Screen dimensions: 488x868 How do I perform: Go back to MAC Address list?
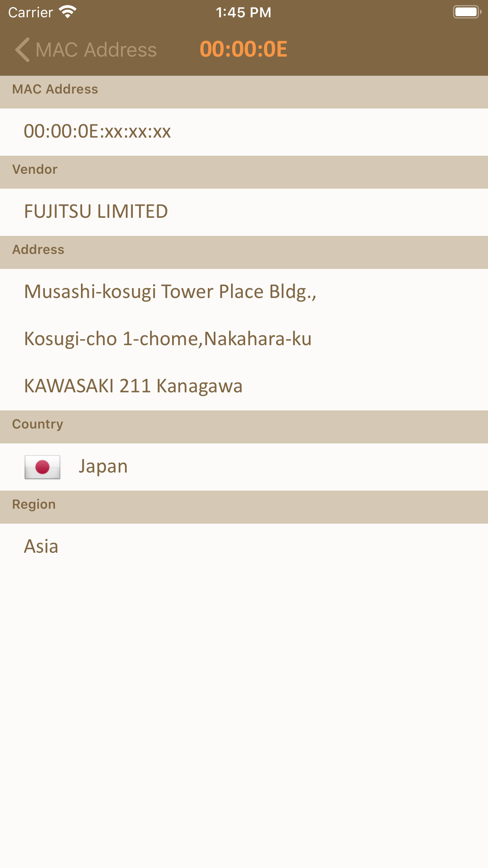(96, 50)
